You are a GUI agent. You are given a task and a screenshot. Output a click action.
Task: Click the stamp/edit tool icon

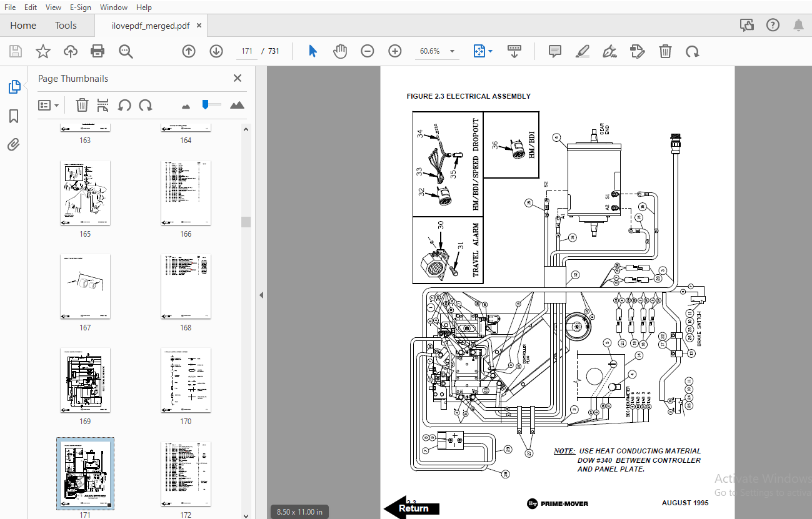point(638,51)
